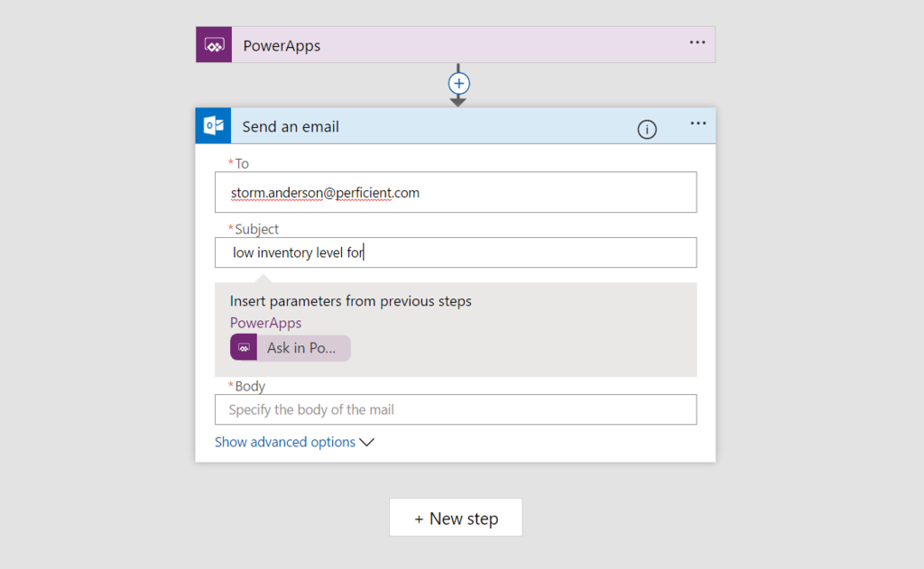The image size is (924, 569).
Task: Click the PowerApps icon inside the Ask token
Action: pos(243,348)
